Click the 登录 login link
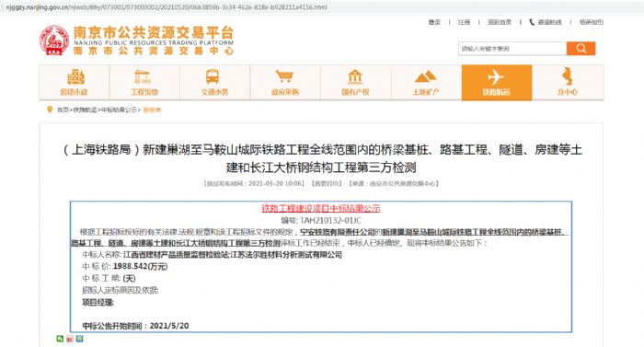Screen dimensions: 644x347 pyautogui.click(x=434, y=22)
